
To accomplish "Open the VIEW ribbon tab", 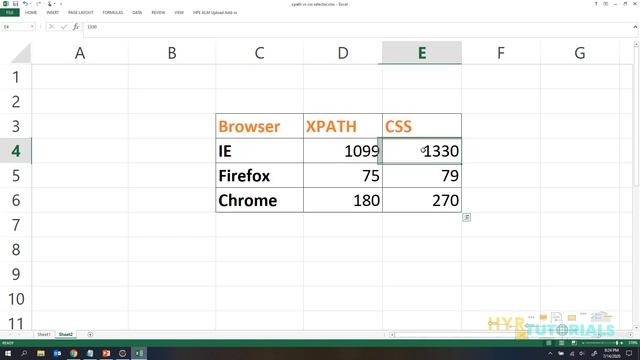I will pyautogui.click(x=179, y=13).
